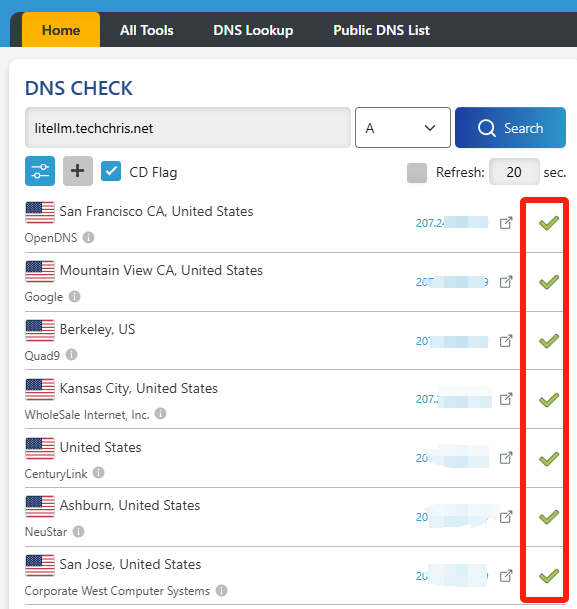Image resolution: width=577 pixels, height=609 pixels.
Task: Click the plus icon to add a server
Action: pos(78,171)
